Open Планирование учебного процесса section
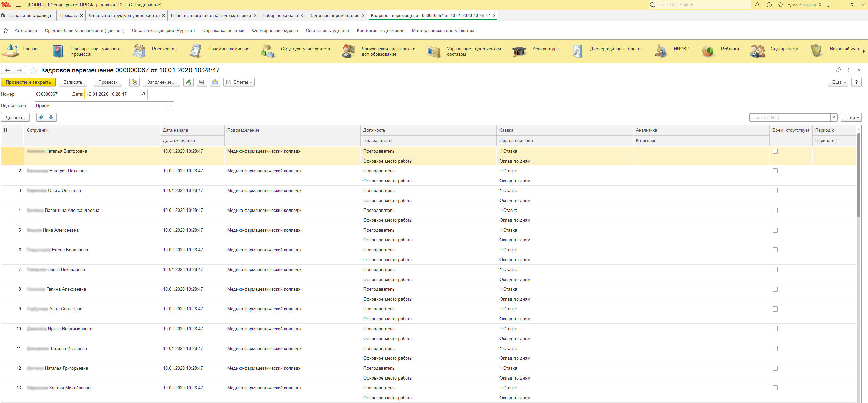Screen dimensions: 868x403 click(58, 51)
